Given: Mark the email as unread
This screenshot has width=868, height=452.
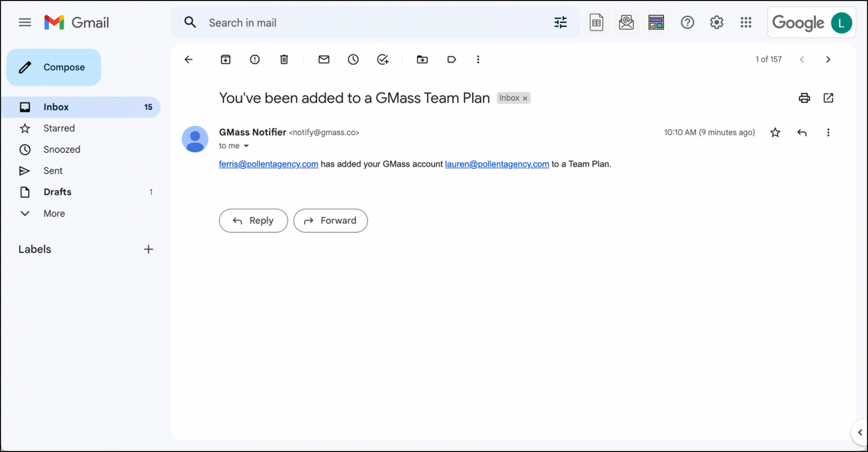Looking at the screenshot, I should tap(324, 59).
